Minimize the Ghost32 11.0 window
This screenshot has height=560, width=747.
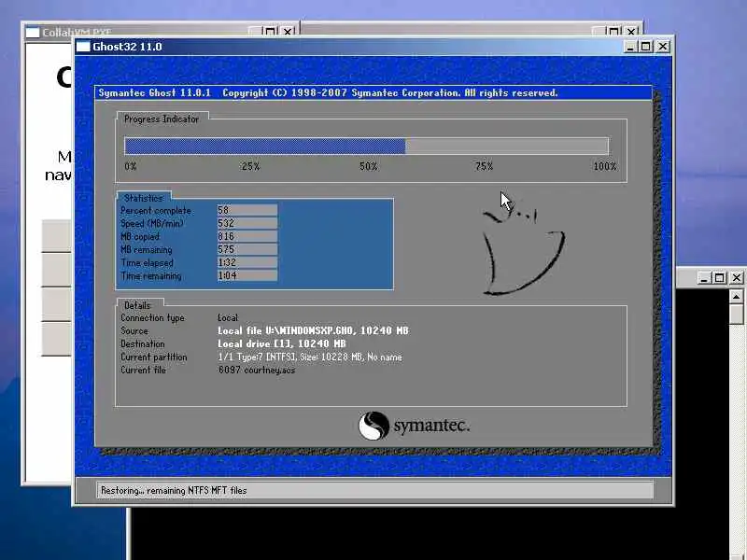(x=630, y=47)
